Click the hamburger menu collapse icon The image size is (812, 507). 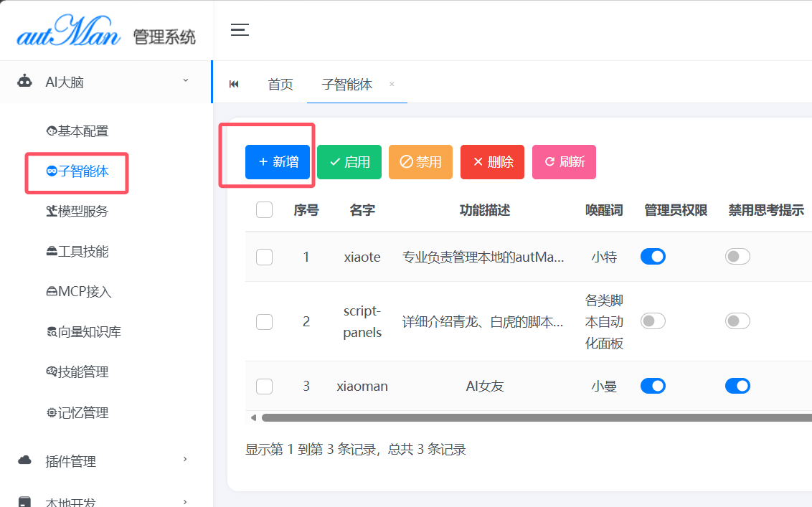240,30
